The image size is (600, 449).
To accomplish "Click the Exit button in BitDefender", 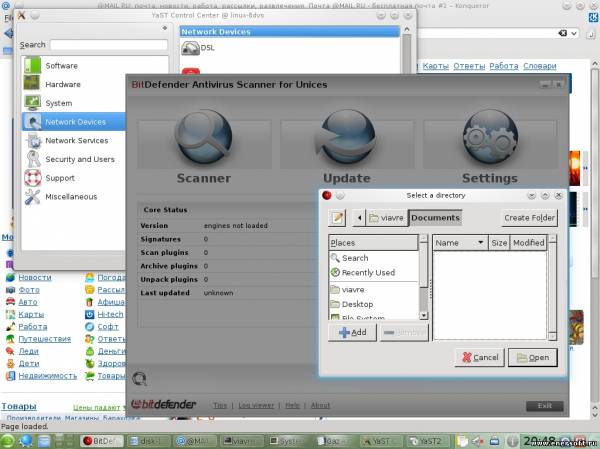I will [545, 406].
